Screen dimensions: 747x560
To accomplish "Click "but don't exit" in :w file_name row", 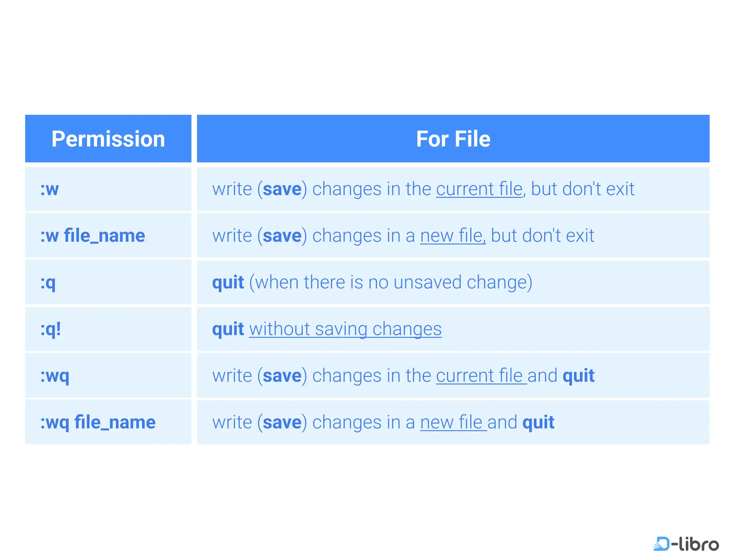I will click(x=542, y=236).
